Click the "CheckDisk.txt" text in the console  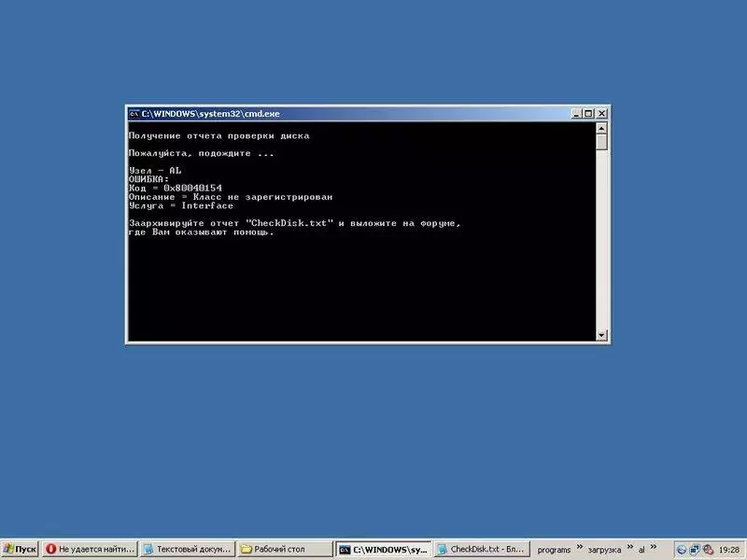pyautogui.click(x=289, y=223)
